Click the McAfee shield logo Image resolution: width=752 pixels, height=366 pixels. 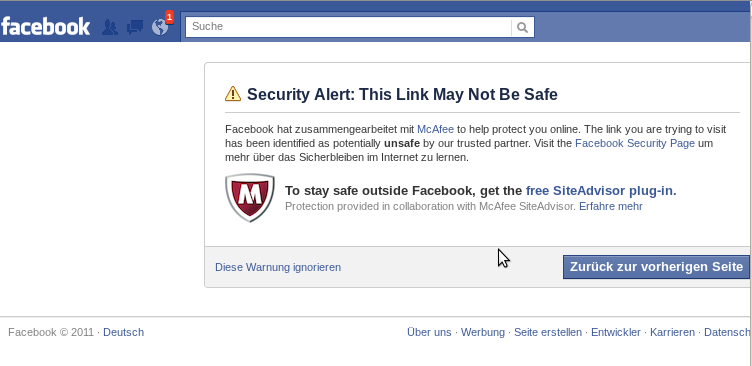(x=250, y=198)
